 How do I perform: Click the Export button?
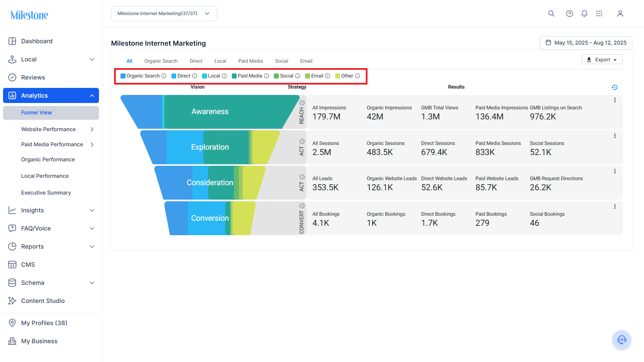602,59
